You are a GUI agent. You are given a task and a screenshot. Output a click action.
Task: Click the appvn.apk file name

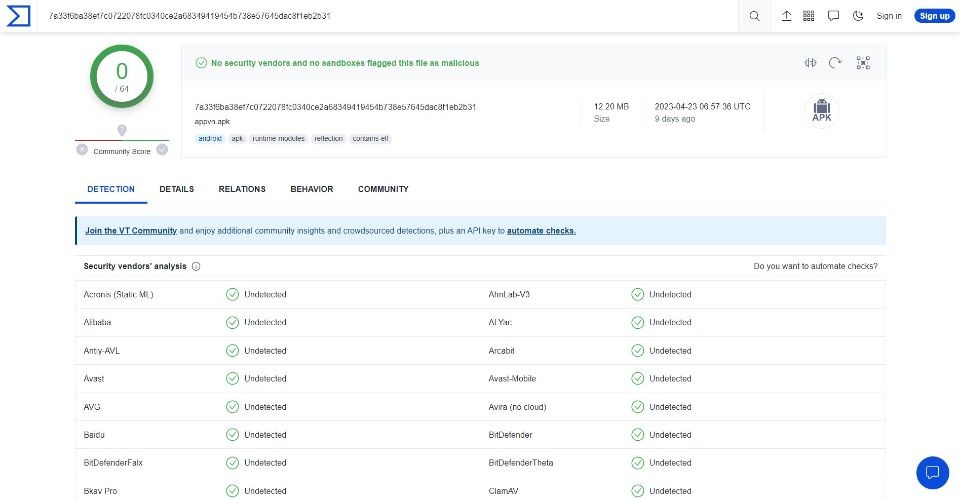click(x=212, y=121)
